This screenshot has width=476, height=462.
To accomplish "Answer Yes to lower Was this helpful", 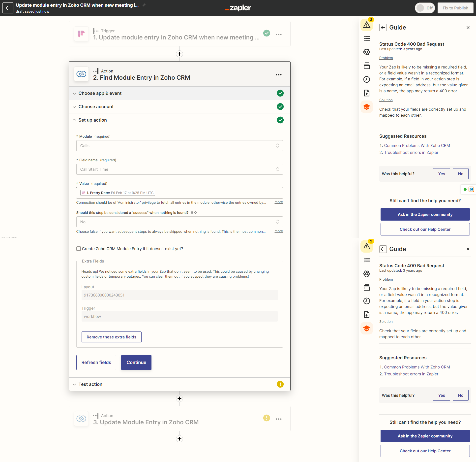I will tap(442, 395).
